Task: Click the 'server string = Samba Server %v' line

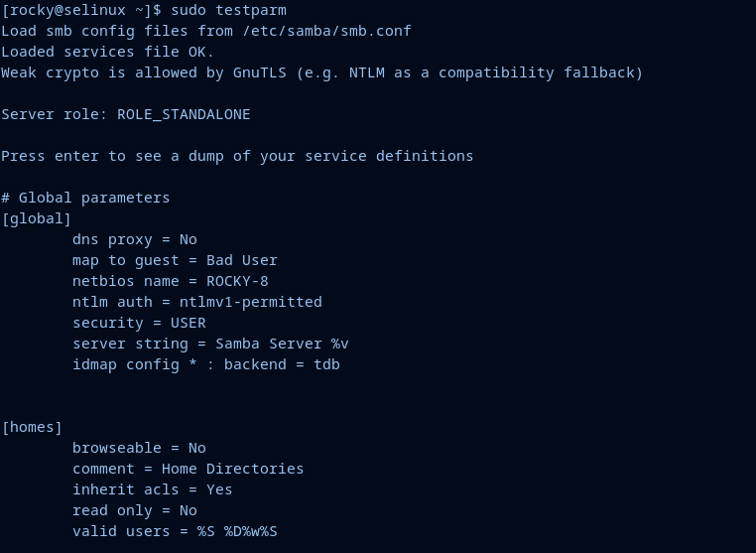Action: (x=210, y=344)
